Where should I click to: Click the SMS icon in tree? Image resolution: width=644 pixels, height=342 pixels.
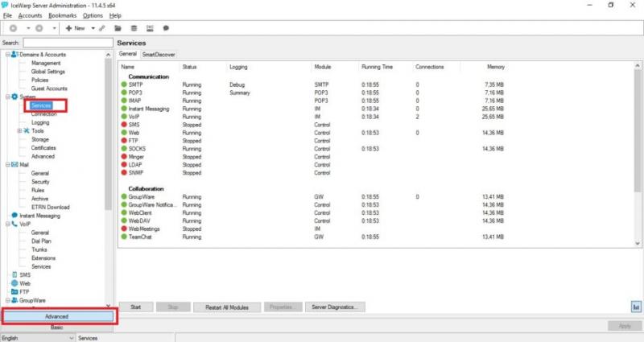tap(14, 274)
